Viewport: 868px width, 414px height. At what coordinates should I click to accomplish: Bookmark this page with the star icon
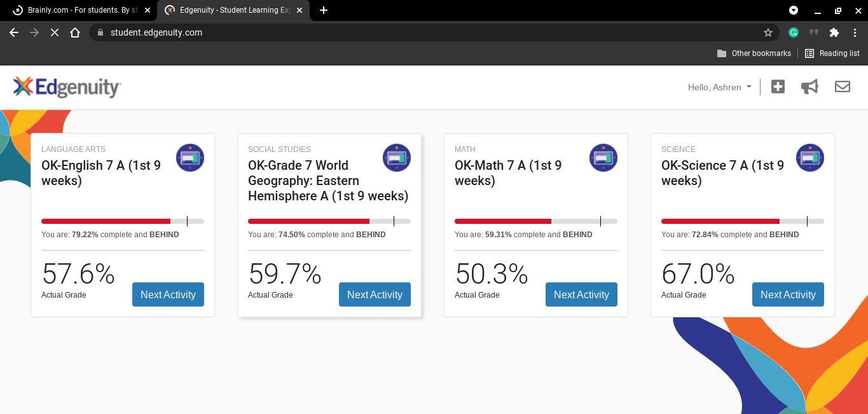(x=768, y=32)
